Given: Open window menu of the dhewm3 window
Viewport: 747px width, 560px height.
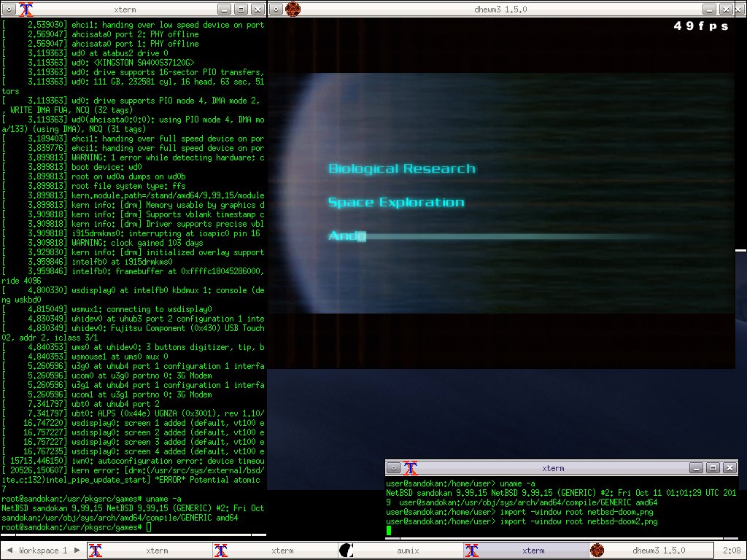Looking at the screenshot, I should tap(276, 9).
